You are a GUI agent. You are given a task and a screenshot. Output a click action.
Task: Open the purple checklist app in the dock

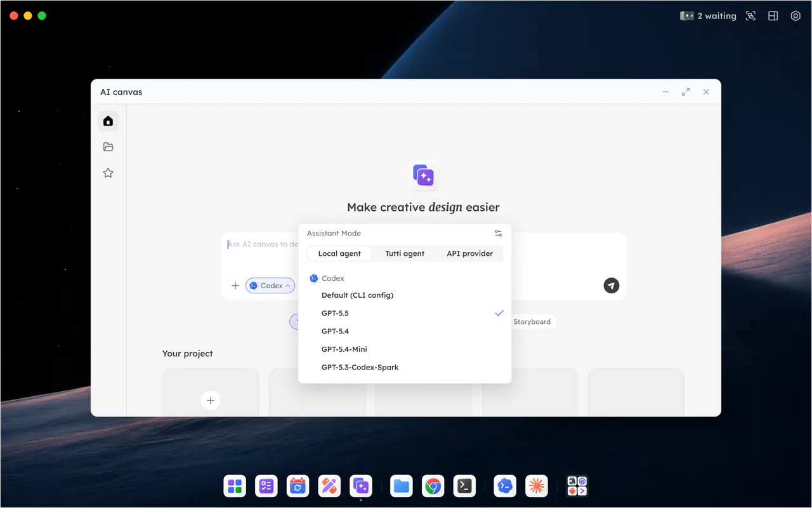click(x=266, y=486)
